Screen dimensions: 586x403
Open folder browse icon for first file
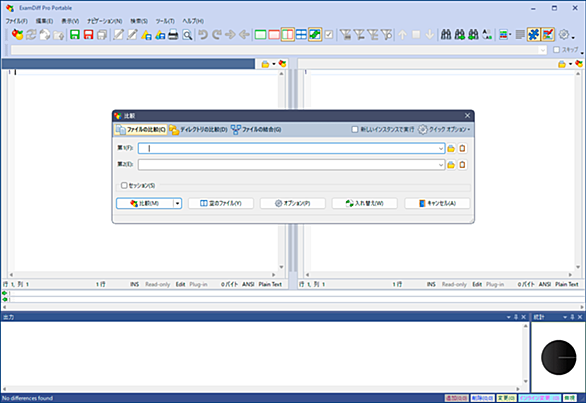coord(451,148)
